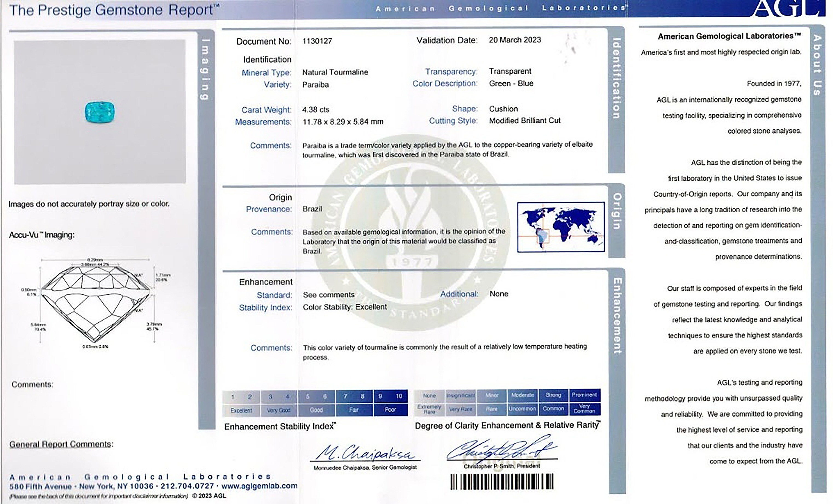Viewport: 833px width, 504px height.
Task: Click the Extremely Rare rarity cell
Action: pos(429,409)
